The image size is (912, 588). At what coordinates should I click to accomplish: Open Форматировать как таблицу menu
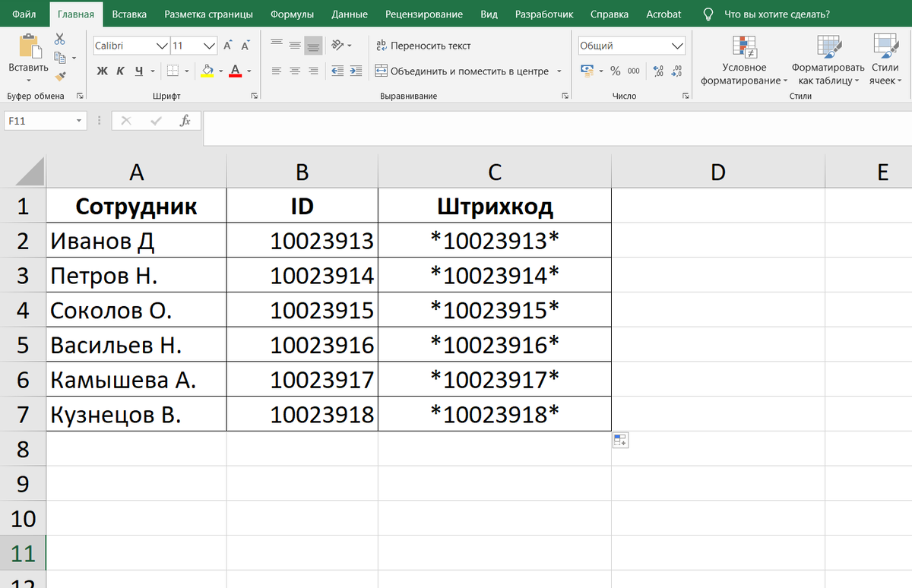click(x=828, y=60)
